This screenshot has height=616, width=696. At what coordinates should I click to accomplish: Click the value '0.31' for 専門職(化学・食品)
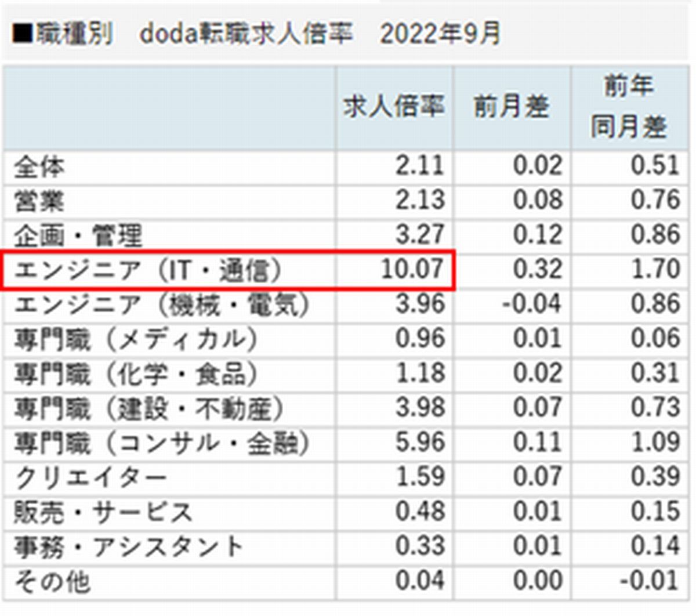[655, 372]
